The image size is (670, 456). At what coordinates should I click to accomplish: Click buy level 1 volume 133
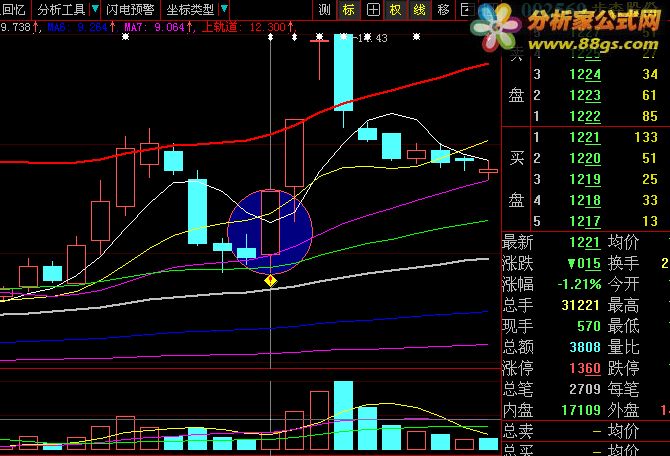point(646,137)
